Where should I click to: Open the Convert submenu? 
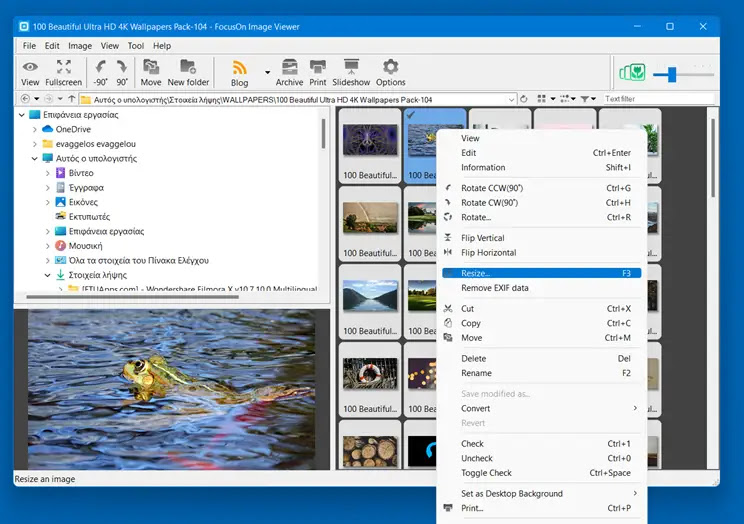[541, 408]
